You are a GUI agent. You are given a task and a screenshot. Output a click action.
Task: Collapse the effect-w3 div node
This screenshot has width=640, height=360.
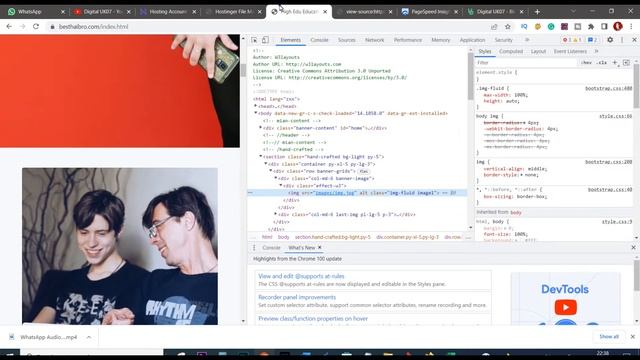coord(280,186)
